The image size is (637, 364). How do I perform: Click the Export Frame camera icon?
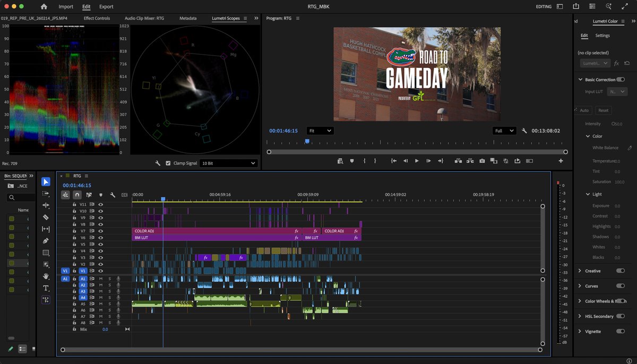[x=481, y=161]
